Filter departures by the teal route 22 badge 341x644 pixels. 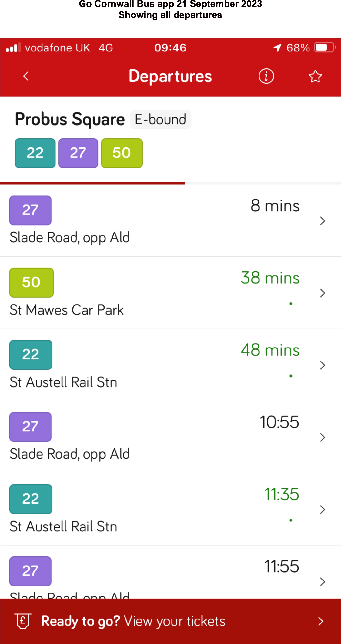coord(35,153)
